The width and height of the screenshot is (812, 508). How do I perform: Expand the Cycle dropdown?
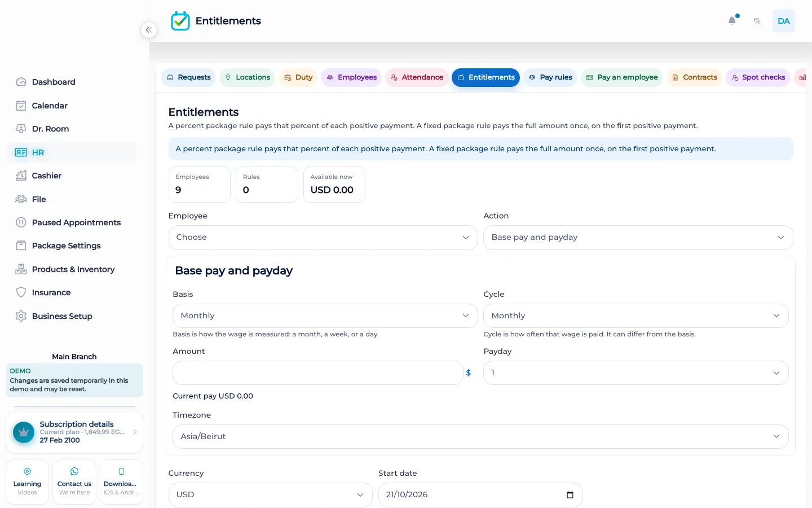click(636, 316)
